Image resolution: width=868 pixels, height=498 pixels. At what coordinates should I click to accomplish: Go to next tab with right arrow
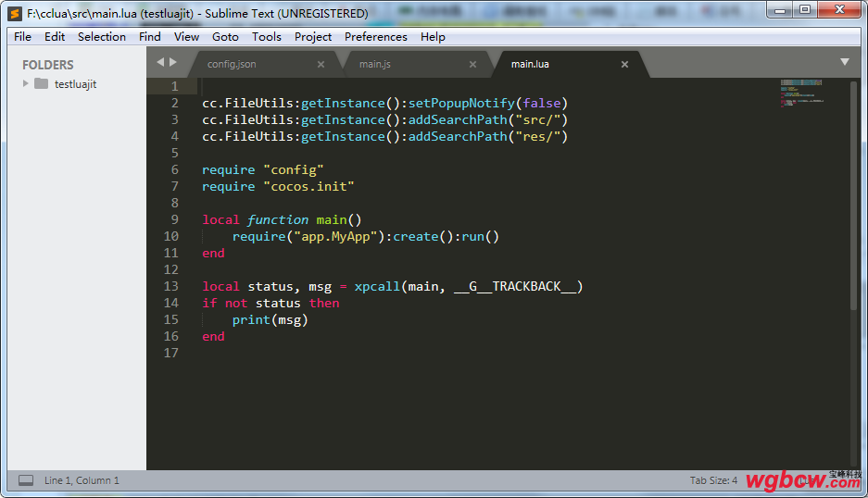[173, 62]
